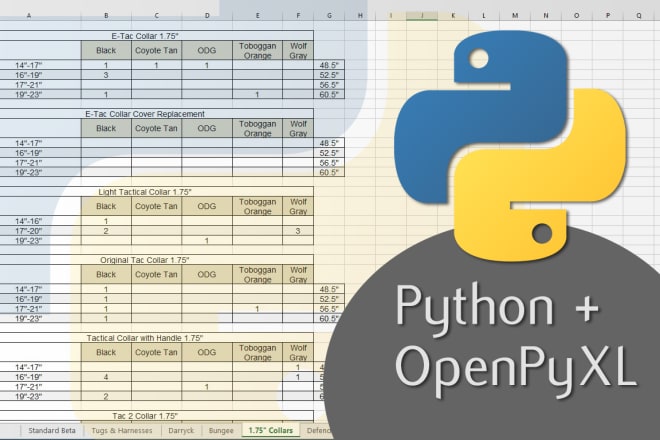Image resolution: width=660 pixels, height=440 pixels.
Task: Click Coyote Tan header in Light Tactical Collar table
Action: [x=157, y=206]
